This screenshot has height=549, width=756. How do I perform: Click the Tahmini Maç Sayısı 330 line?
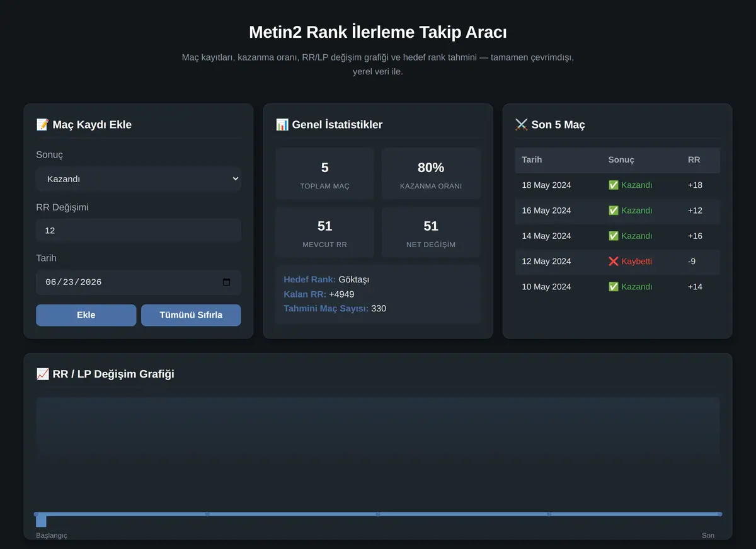(335, 309)
